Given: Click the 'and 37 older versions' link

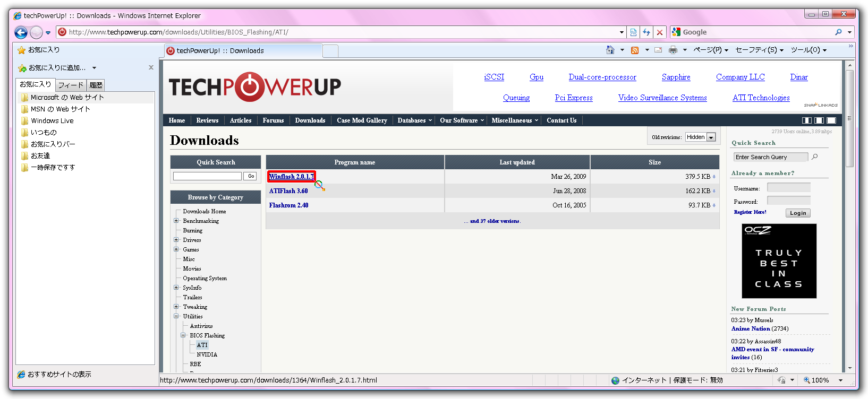Looking at the screenshot, I should [x=495, y=221].
